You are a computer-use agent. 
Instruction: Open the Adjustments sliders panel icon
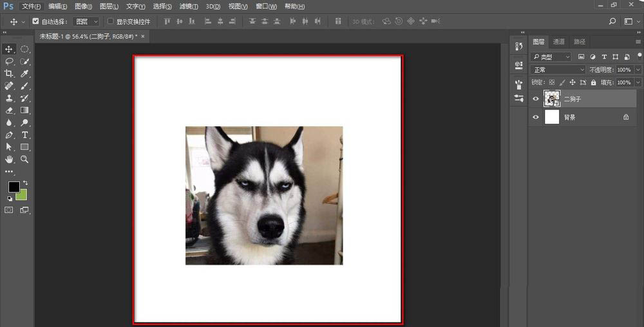pos(518,98)
